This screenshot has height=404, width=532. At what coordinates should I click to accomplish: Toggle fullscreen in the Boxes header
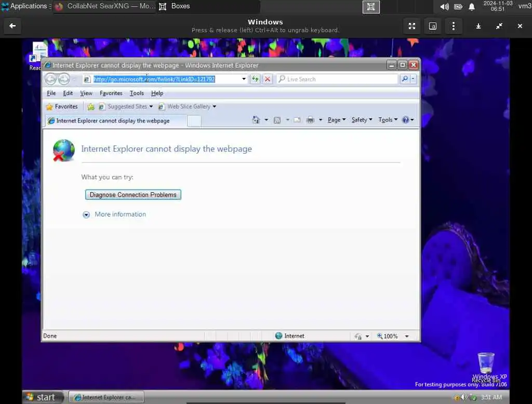coord(412,26)
